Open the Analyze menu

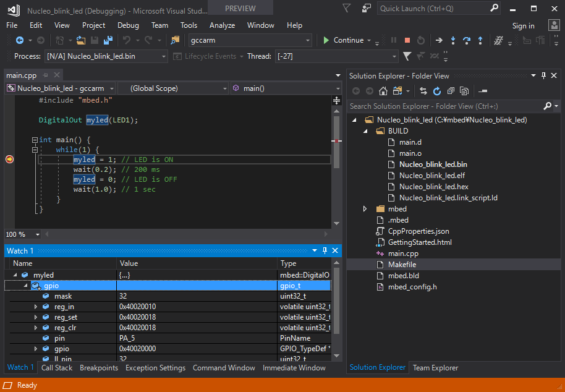click(x=222, y=25)
